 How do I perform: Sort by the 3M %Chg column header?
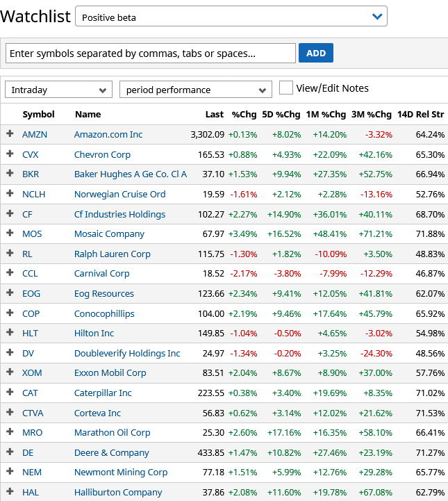coord(372,115)
